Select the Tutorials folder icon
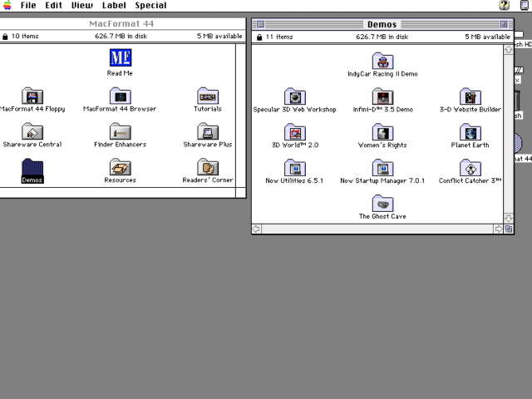532x399 pixels. point(208,96)
